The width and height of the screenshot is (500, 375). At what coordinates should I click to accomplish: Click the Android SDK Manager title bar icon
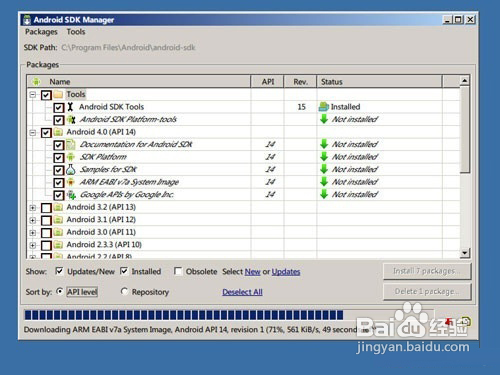pos(27,20)
